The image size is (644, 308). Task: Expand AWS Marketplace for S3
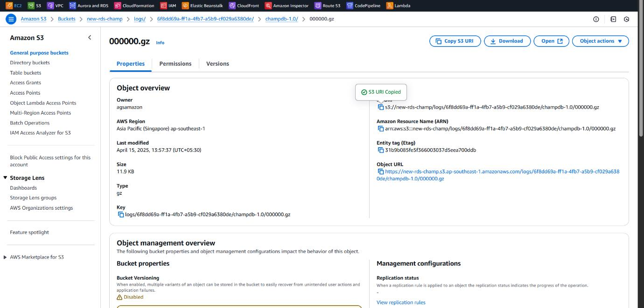5,257
